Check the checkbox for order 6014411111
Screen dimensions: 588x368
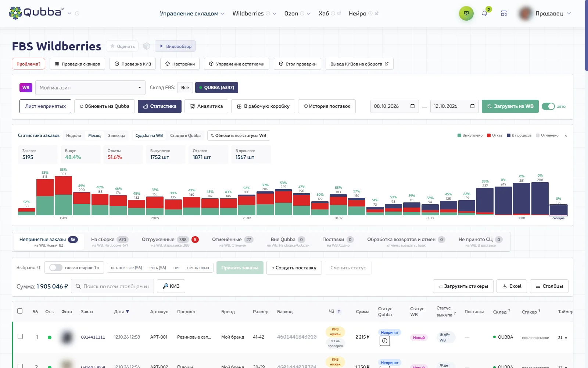click(20, 336)
